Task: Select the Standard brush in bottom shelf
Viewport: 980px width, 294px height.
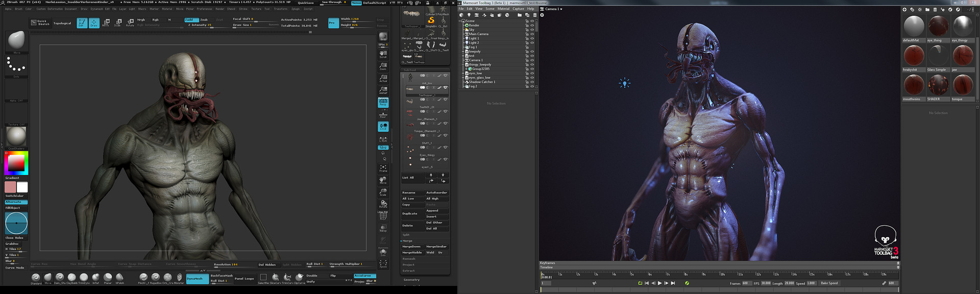Action: 36,278
